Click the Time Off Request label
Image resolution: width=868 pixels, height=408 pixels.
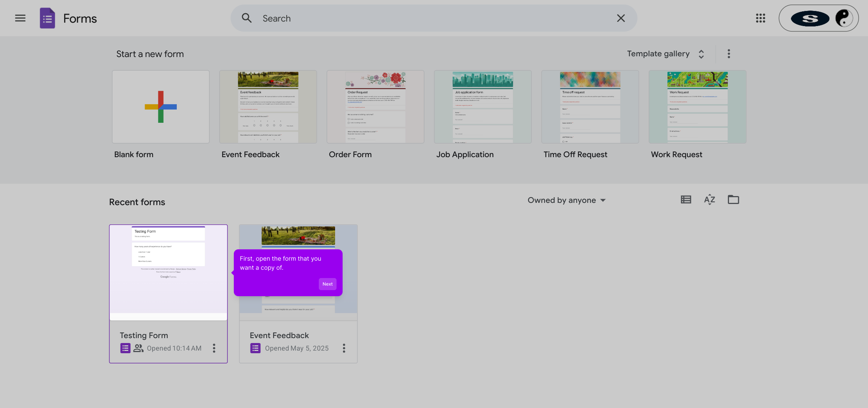pyautogui.click(x=575, y=155)
